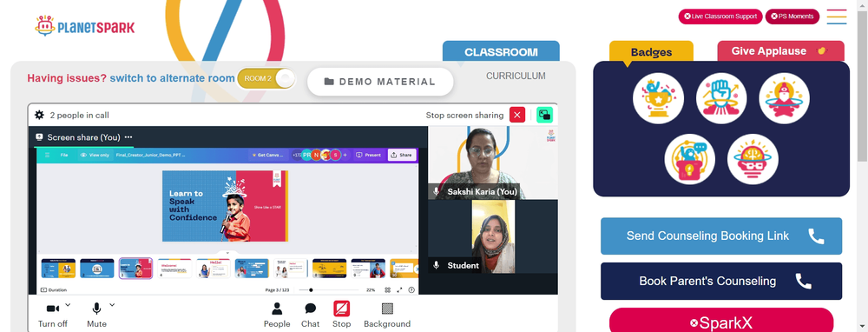The width and height of the screenshot is (868, 332).
Task: Open the Canva hamburger menu in shared screen
Action: [x=47, y=156]
